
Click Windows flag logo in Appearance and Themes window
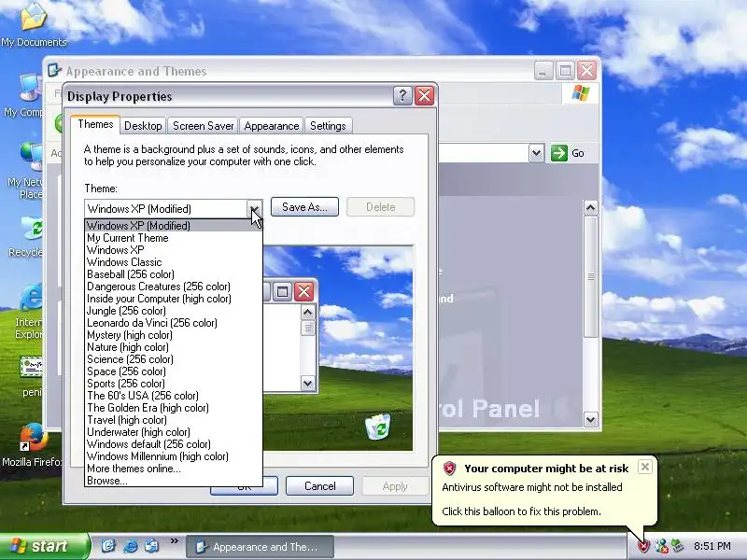point(580,93)
